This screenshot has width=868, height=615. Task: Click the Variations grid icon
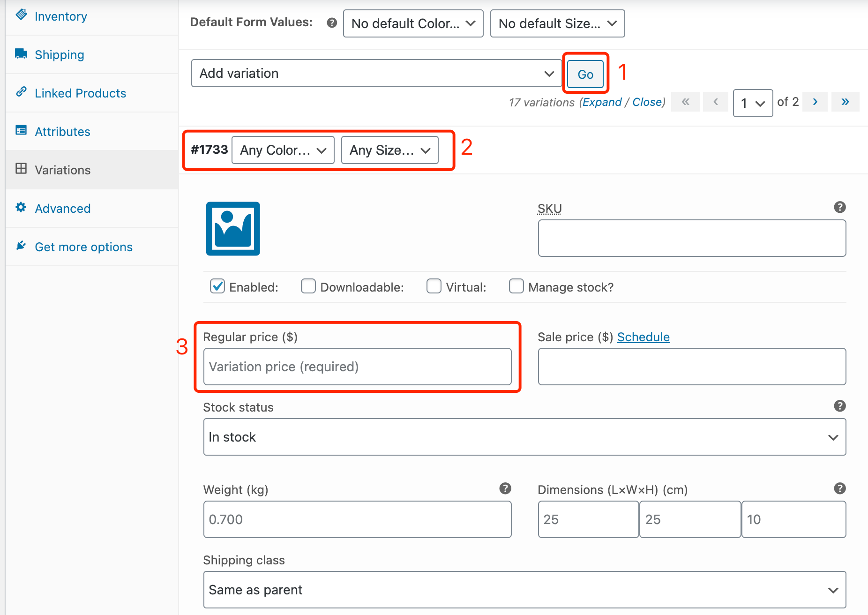pos(21,169)
